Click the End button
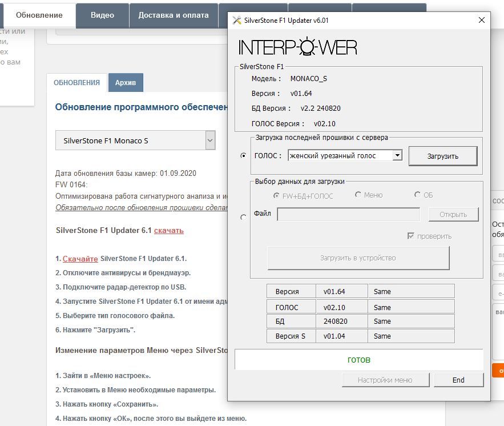 pos(458,380)
